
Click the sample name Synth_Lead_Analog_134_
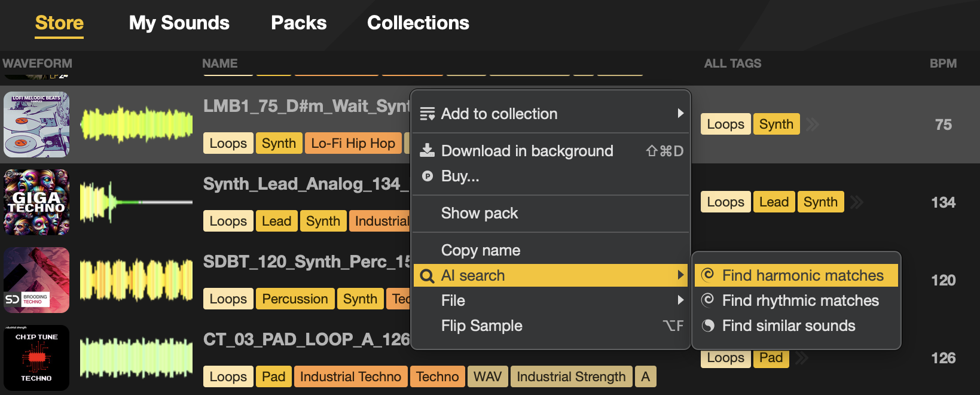point(307,184)
